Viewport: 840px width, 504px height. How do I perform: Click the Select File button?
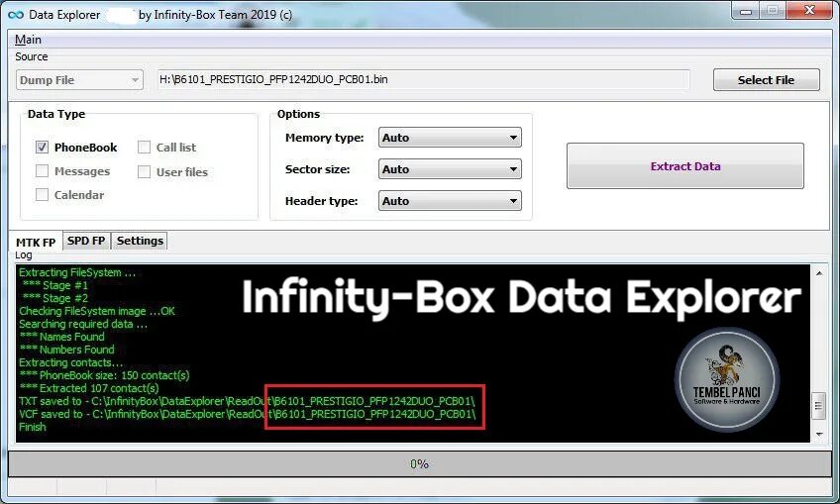click(766, 80)
